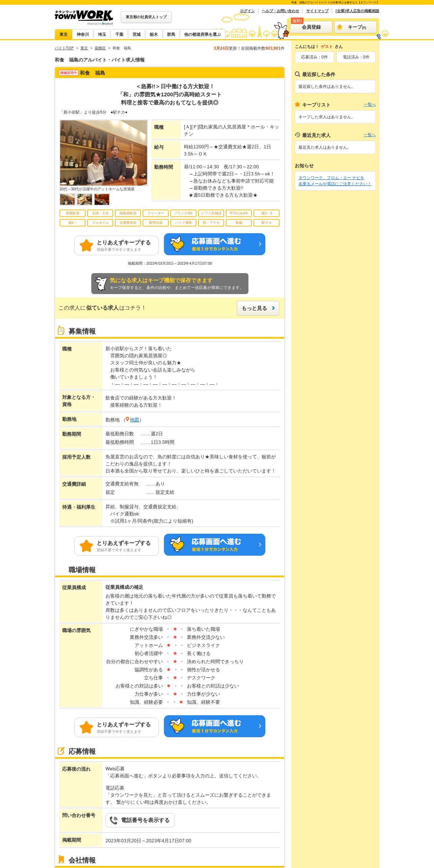434x868 pixels.
Task: Click the 駅チカ tag
Action: [x=266, y=223]
